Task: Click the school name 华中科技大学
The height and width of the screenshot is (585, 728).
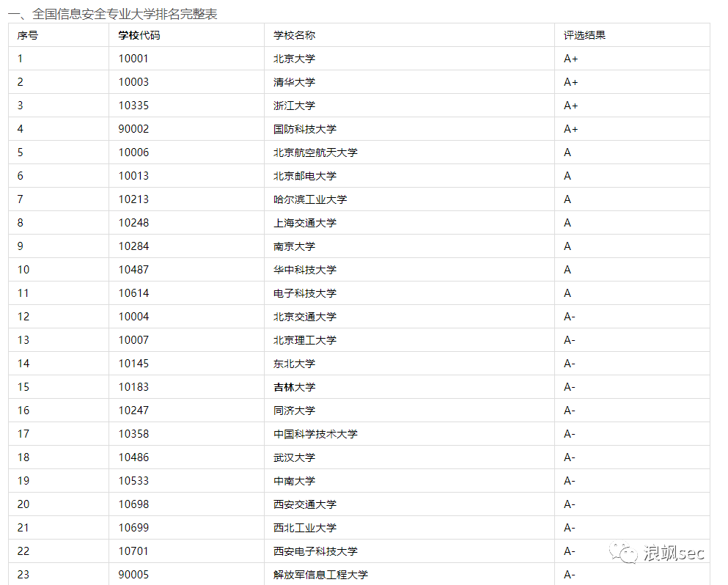Action: (x=305, y=270)
